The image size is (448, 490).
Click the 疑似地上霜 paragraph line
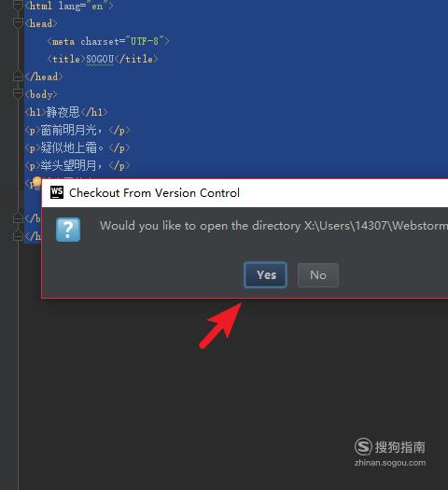[77, 147]
